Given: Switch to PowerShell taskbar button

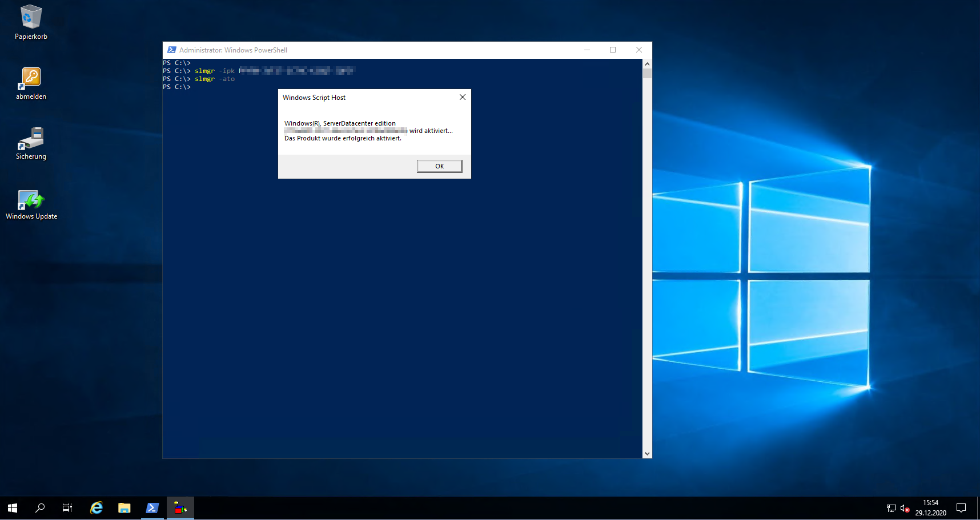Looking at the screenshot, I should click(152, 508).
